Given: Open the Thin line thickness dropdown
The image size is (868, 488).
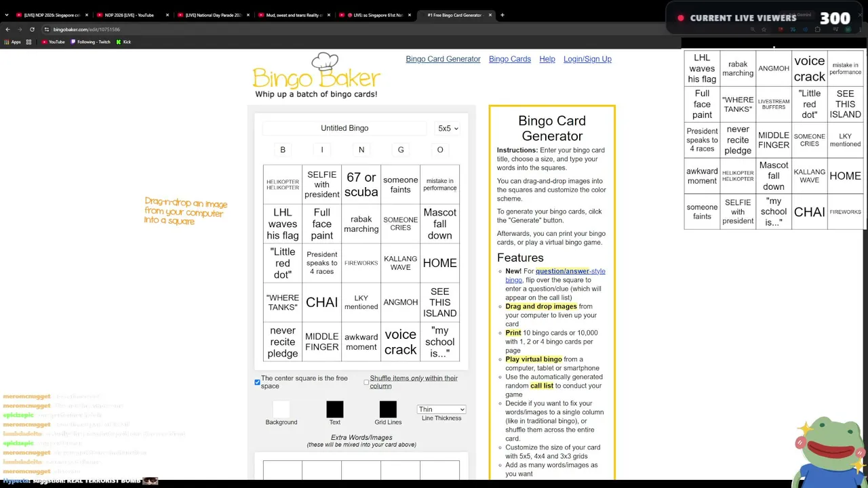Looking at the screenshot, I should 441,409.
